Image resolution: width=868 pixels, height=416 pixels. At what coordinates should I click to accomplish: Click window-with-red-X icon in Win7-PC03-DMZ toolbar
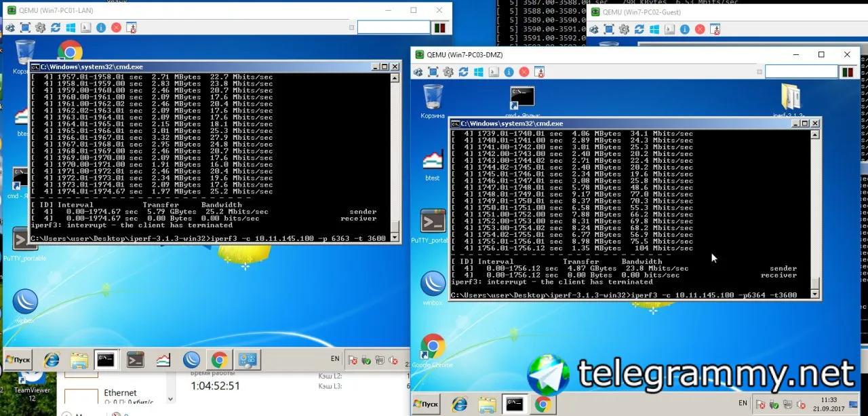539,71
